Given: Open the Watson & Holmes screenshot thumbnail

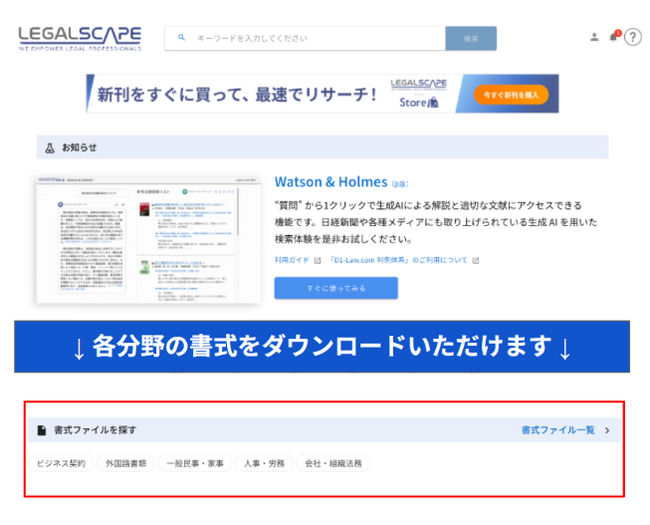Looking at the screenshot, I should 148,240.
